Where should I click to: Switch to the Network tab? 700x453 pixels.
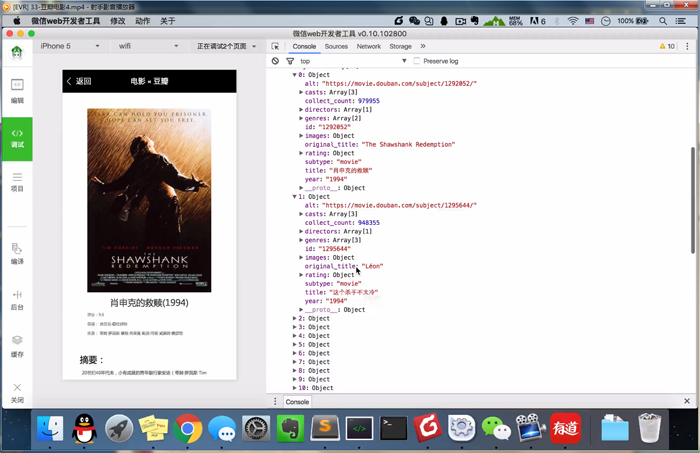(x=369, y=46)
